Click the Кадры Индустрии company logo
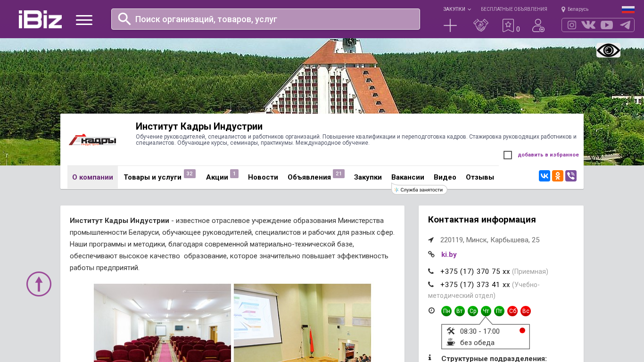This screenshot has width=644, height=362. (x=92, y=140)
